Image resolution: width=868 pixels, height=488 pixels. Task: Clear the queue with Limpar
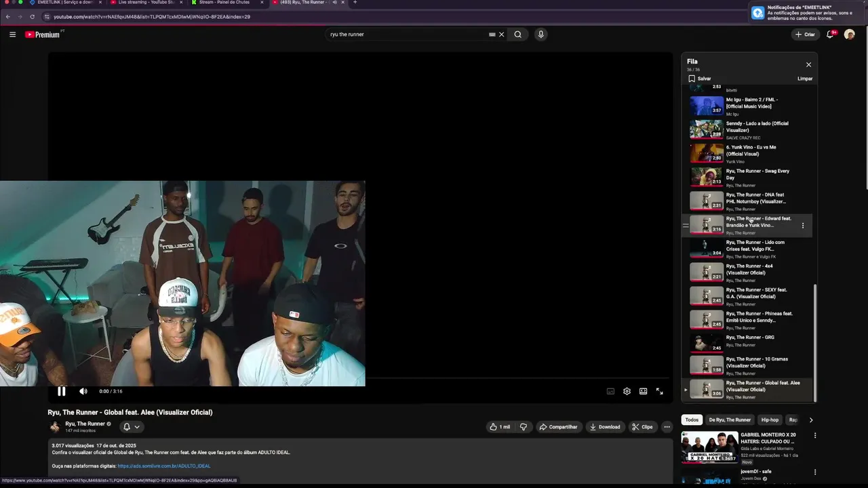click(x=805, y=79)
